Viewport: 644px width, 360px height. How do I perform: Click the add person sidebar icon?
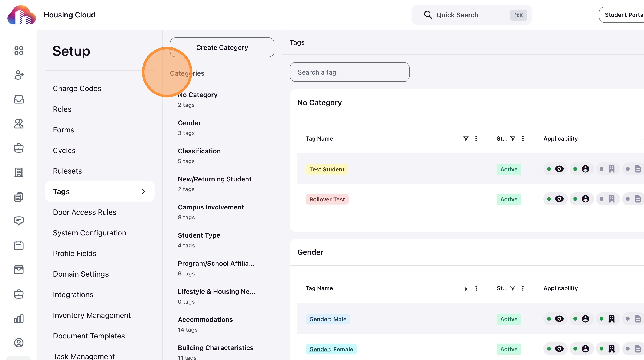pyautogui.click(x=19, y=75)
